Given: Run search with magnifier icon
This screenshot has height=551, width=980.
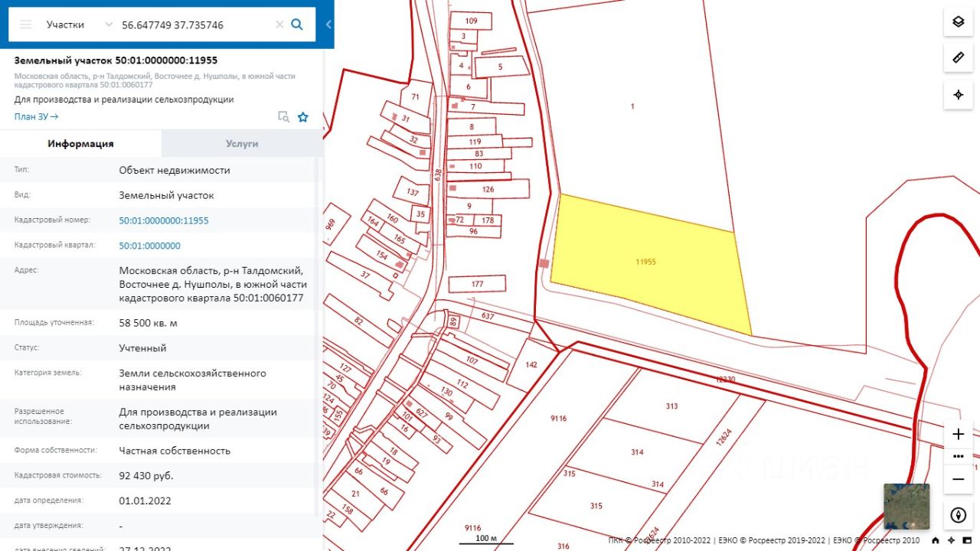Looking at the screenshot, I should click(x=297, y=24).
